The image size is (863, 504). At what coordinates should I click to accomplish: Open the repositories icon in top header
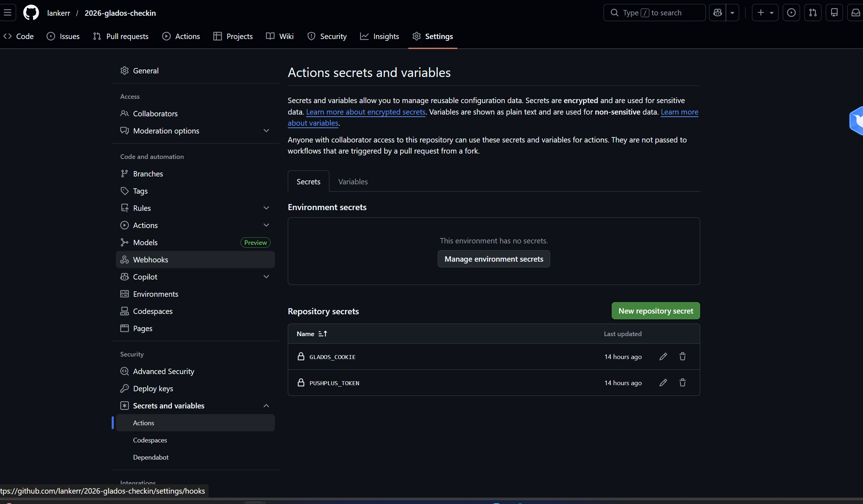(834, 13)
